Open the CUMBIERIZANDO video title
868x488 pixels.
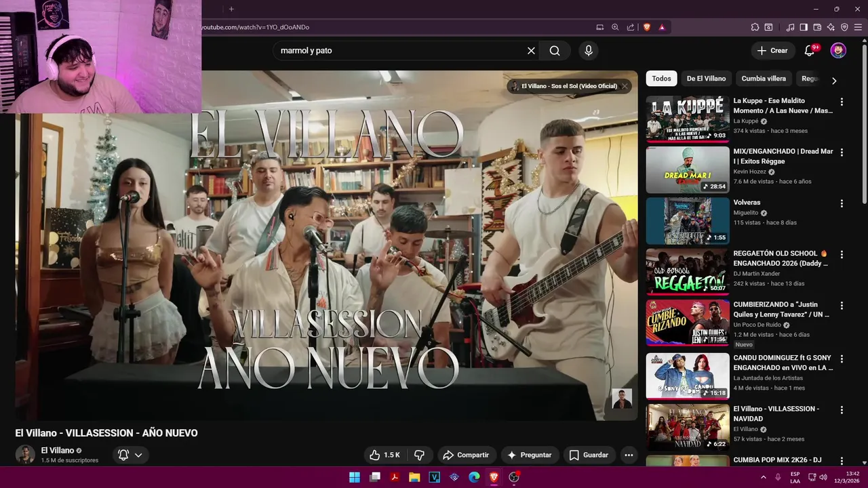click(781, 310)
